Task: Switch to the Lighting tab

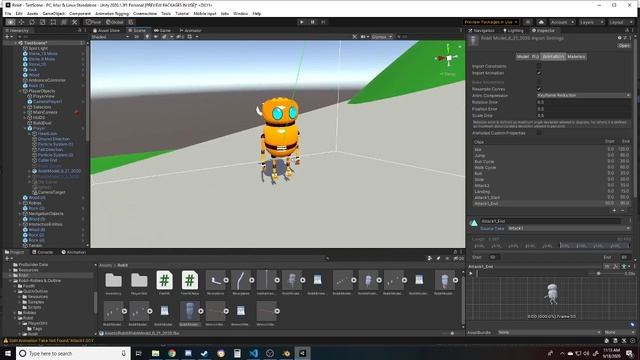Action: [513, 31]
